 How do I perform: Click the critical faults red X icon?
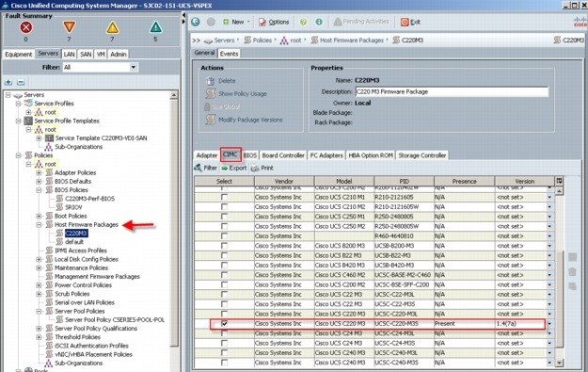point(26,27)
